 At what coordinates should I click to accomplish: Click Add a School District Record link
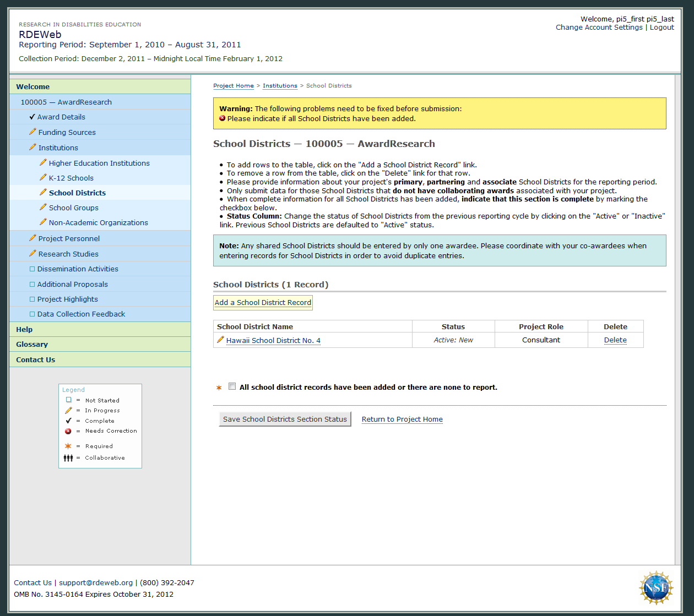pyautogui.click(x=263, y=303)
